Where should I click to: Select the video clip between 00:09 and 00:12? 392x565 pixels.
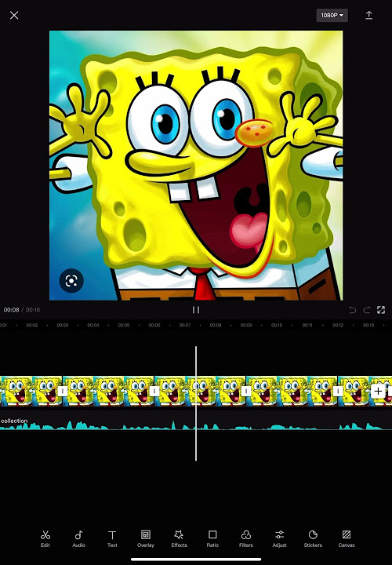(292, 391)
